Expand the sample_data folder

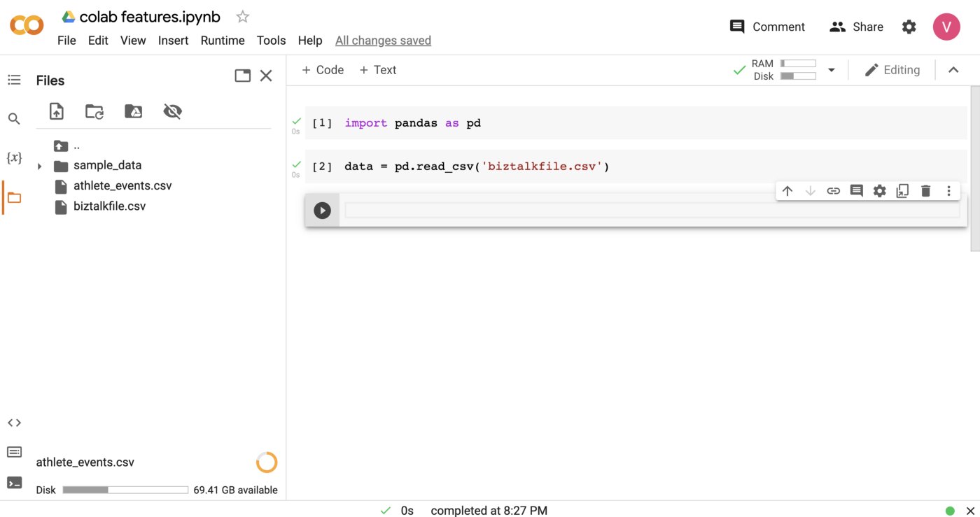click(x=39, y=166)
